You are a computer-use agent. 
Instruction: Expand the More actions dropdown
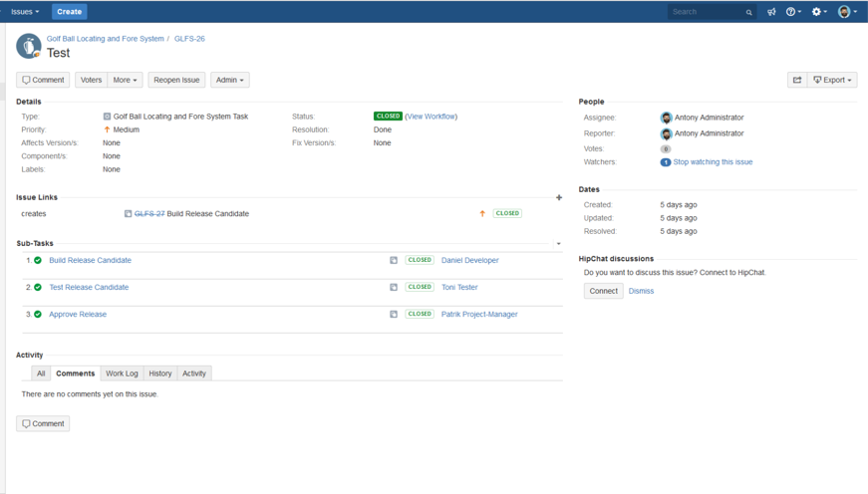click(x=125, y=80)
